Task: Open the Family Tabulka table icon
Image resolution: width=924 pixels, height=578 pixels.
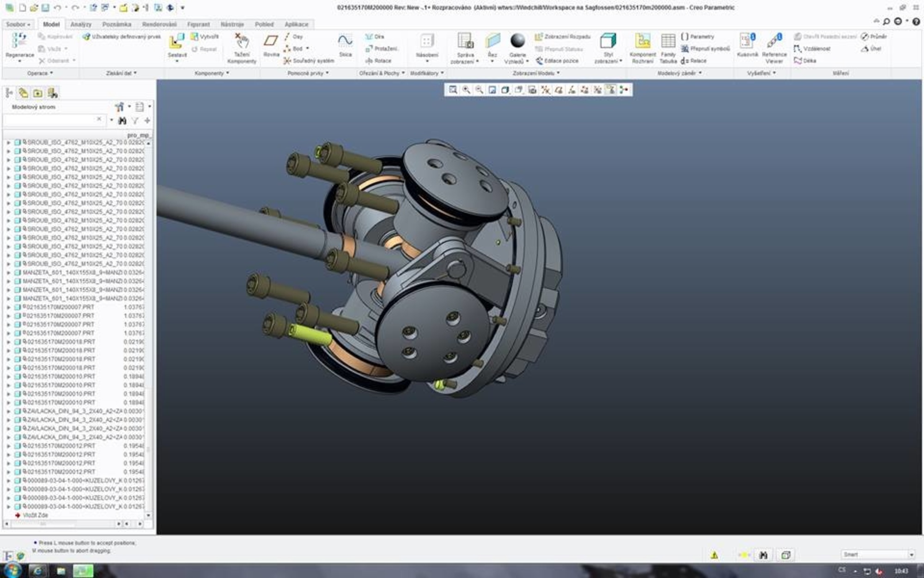Action: click(668, 41)
